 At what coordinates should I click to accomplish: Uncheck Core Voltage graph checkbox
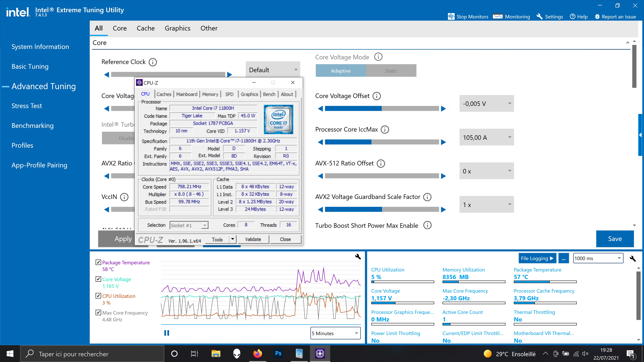pyautogui.click(x=98, y=279)
